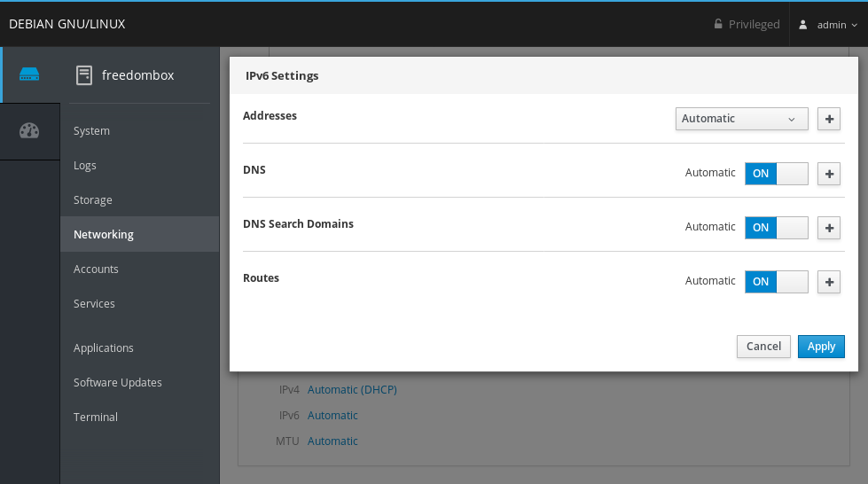This screenshot has width=868, height=484.
Task: Open the Addresses Automatic dropdown
Action: click(x=741, y=119)
